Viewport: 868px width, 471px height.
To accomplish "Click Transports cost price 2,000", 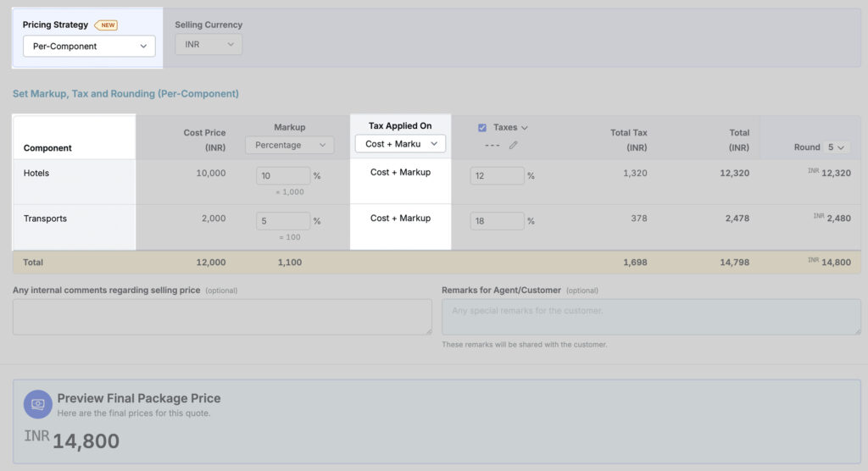I will 214,219.
